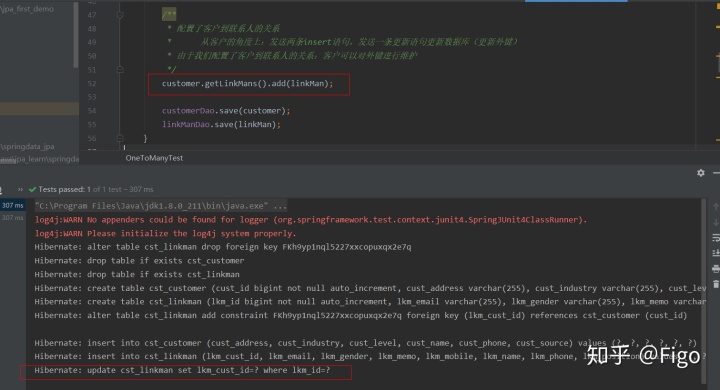Click the fold end marker on line 51
This screenshot has height=390, width=720.
(120, 69)
